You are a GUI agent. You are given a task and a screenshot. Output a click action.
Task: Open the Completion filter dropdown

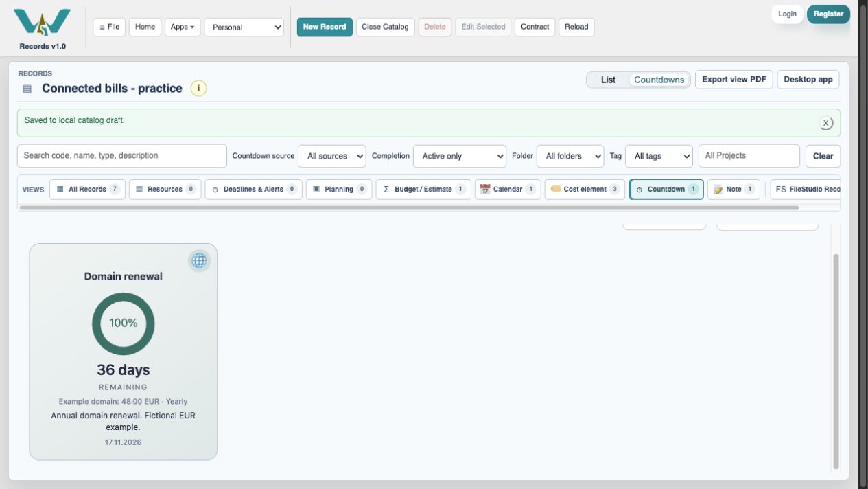[460, 156]
